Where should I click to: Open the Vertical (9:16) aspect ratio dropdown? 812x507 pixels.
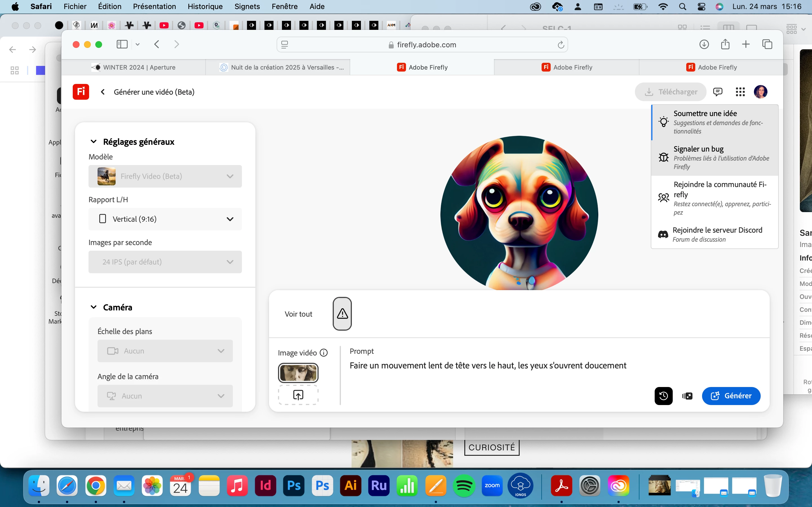coord(165,219)
